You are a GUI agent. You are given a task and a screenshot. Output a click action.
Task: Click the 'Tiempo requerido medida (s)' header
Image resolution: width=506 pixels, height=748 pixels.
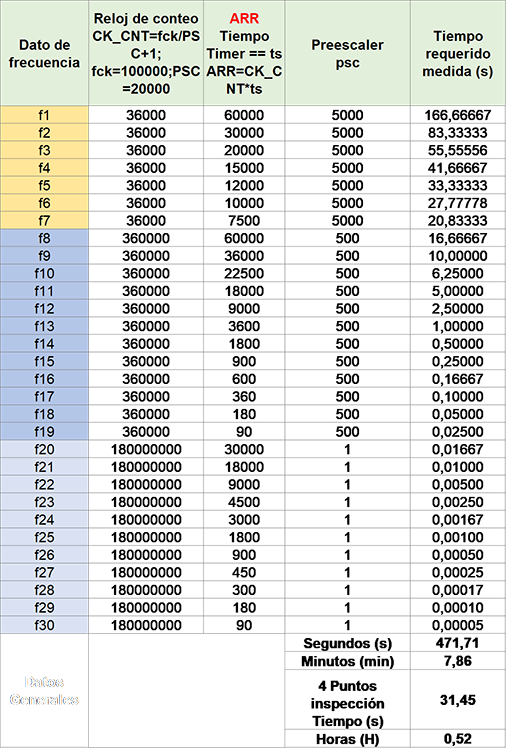[x=458, y=53]
